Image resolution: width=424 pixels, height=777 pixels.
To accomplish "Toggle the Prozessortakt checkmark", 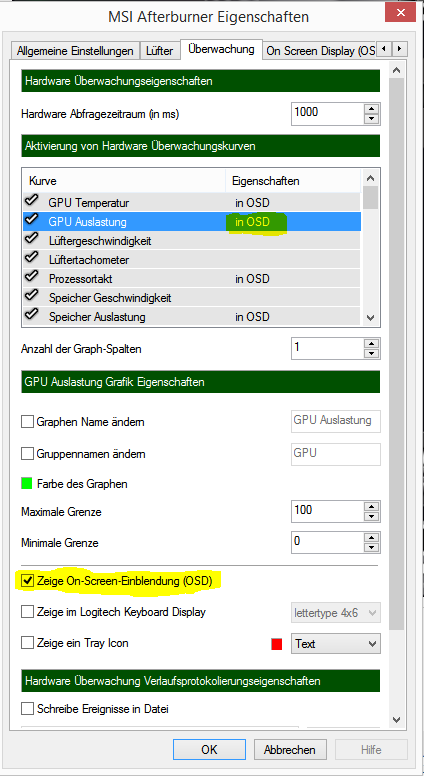I will coord(31,278).
